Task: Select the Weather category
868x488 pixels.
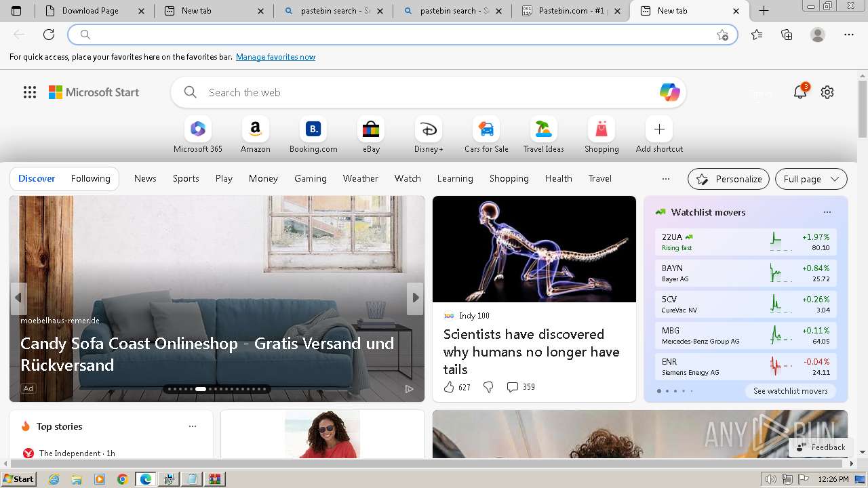Action: (x=360, y=178)
